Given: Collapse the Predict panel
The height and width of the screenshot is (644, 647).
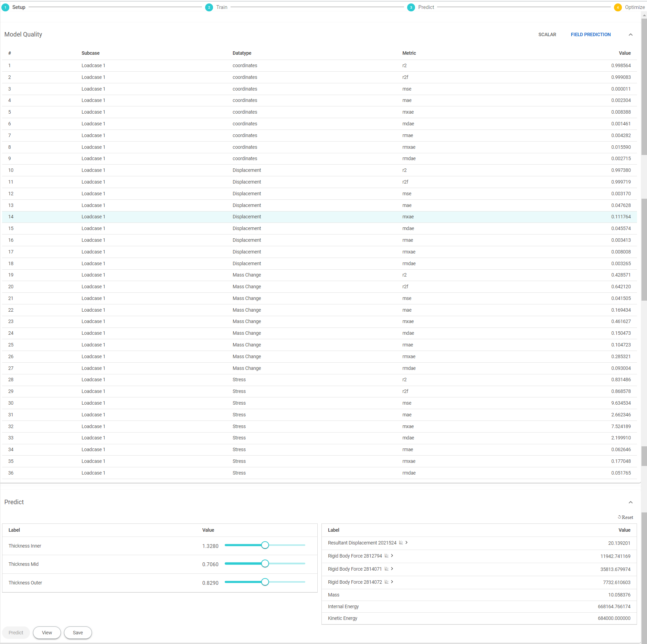Looking at the screenshot, I should [x=630, y=502].
